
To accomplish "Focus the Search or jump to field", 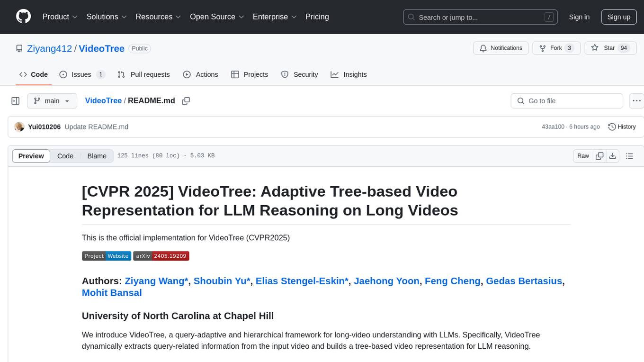I will 480,17.
